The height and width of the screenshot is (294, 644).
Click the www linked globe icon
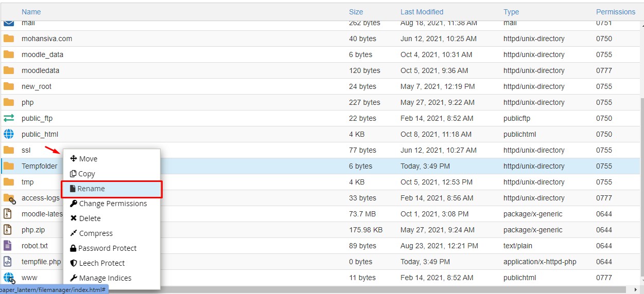coord(9,278)
